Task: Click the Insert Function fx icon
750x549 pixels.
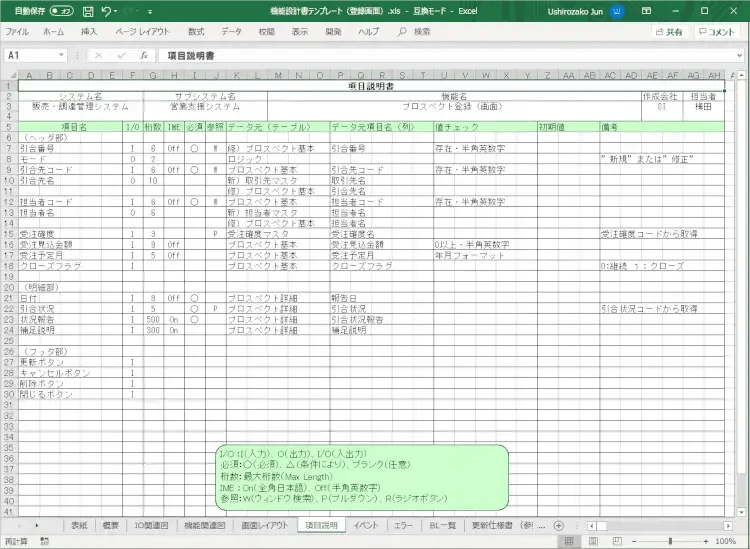Action: point(144,55)
